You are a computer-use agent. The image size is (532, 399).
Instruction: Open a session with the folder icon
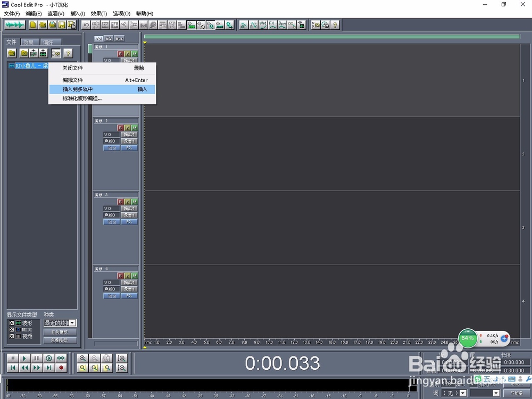(43, 25)
